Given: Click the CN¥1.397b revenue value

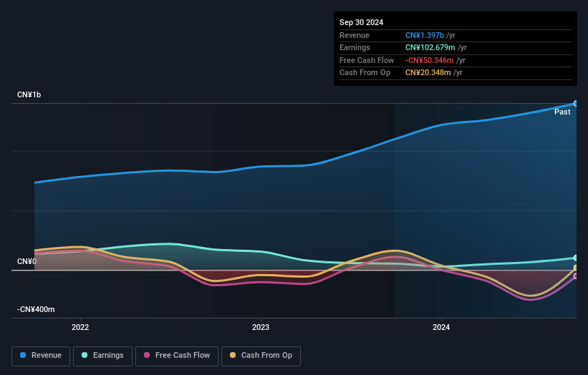Looking at the screenshot, I should [425, 35].
